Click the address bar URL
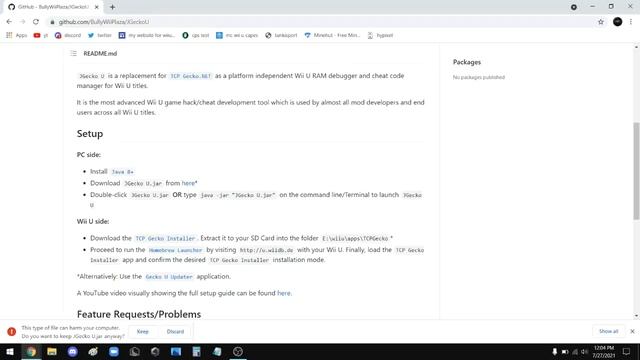This screenshot has width=640, height=360. pos(104,22)
